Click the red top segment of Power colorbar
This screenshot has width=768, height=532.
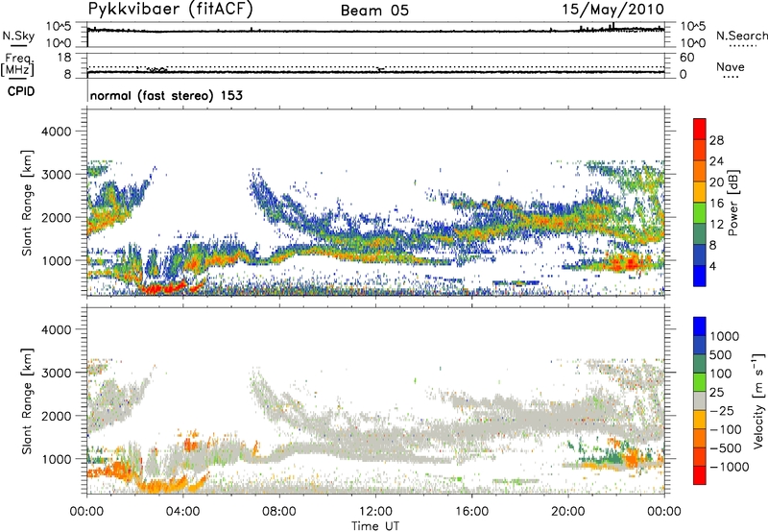700,130
